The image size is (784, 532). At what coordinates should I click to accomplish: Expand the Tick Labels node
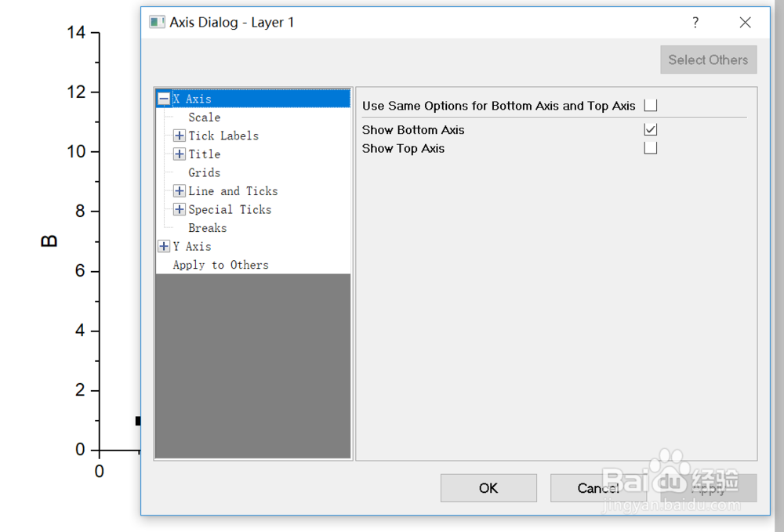point(179,136)
